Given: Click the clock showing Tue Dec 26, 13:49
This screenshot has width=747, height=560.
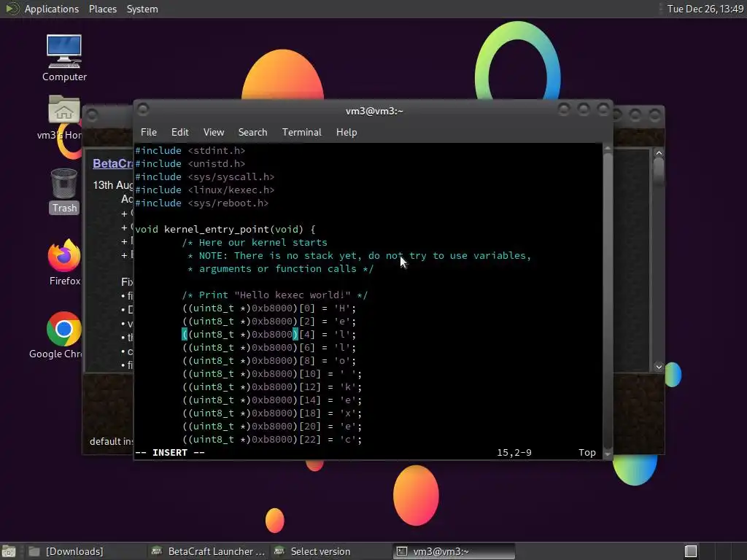Looking at the screenshot, I should [705, 9].
